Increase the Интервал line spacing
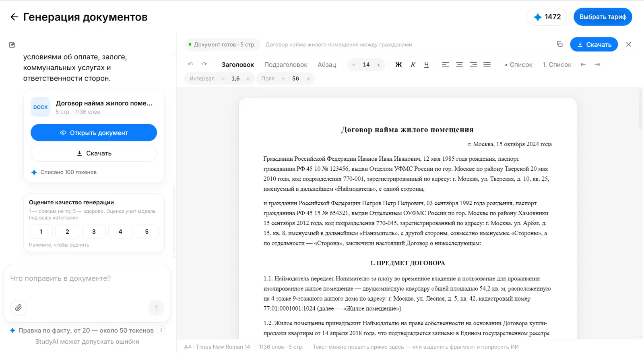644x353 pixels. 248,79
